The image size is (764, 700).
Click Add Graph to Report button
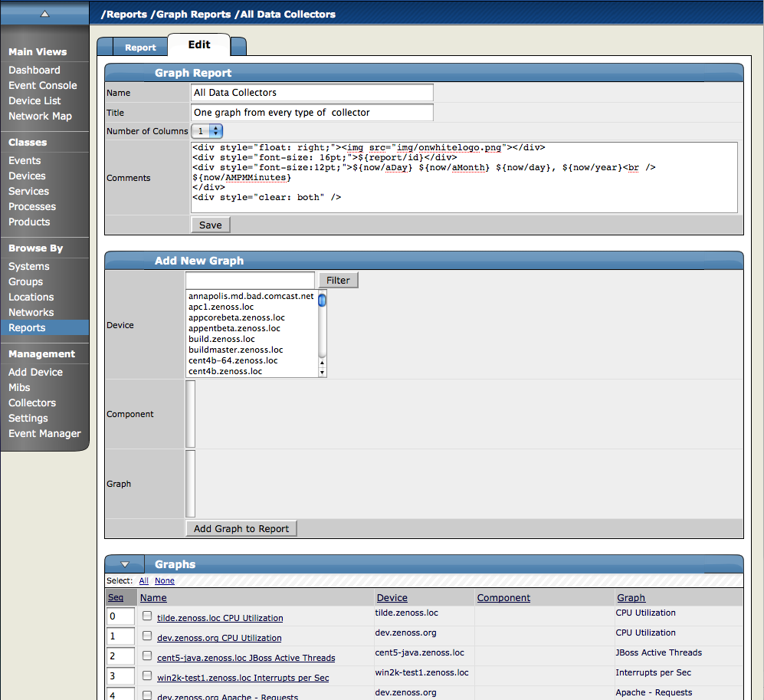pos(241,528)
